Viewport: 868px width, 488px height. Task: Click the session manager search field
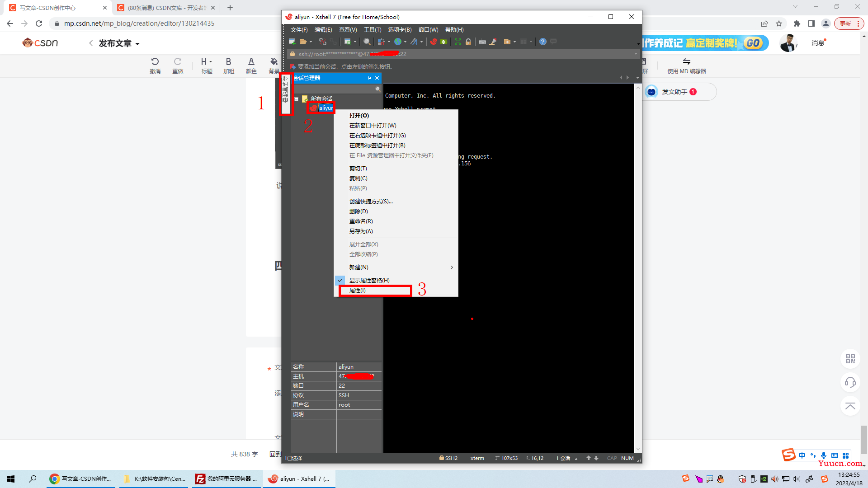click(334, 89)
